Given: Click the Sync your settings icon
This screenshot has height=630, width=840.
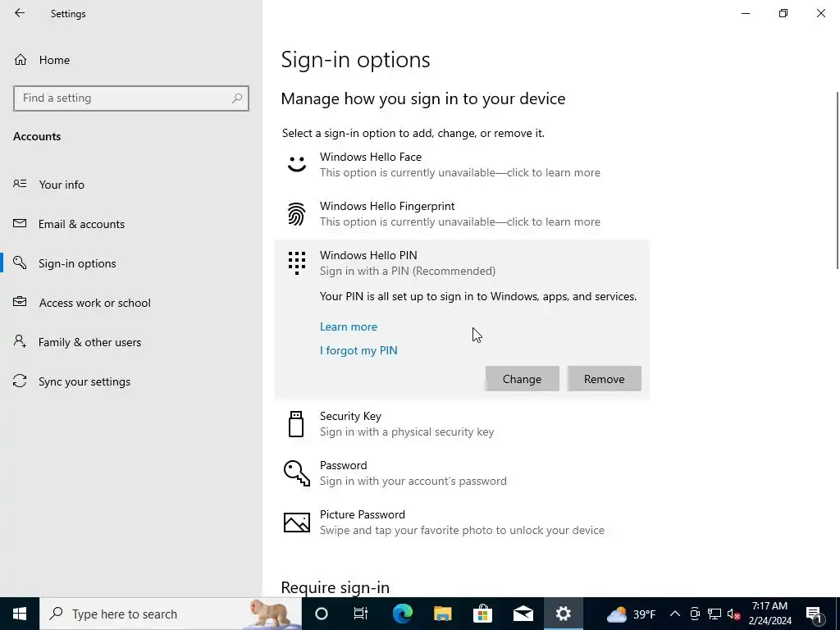Looking at the screenshot, I should 20,381.
